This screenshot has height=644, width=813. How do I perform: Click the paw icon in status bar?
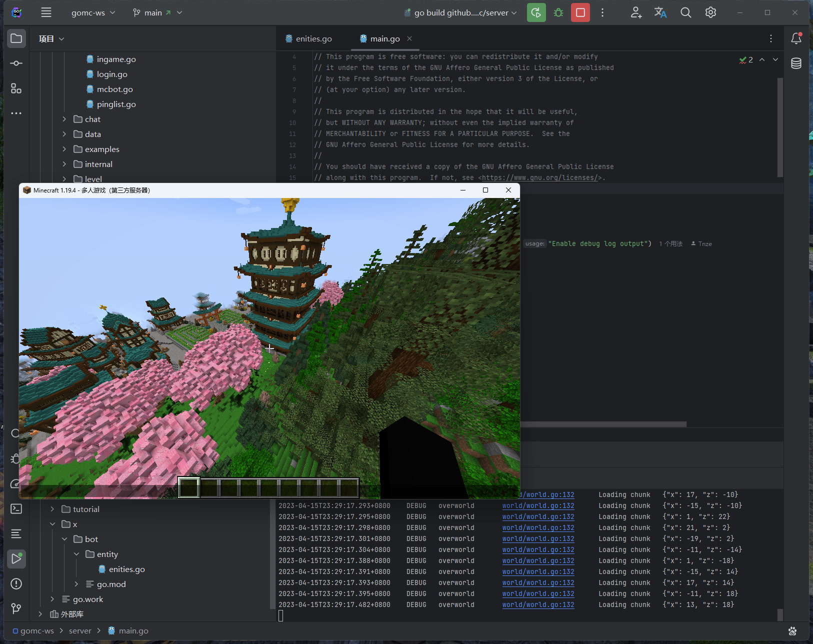click(792, 631)
